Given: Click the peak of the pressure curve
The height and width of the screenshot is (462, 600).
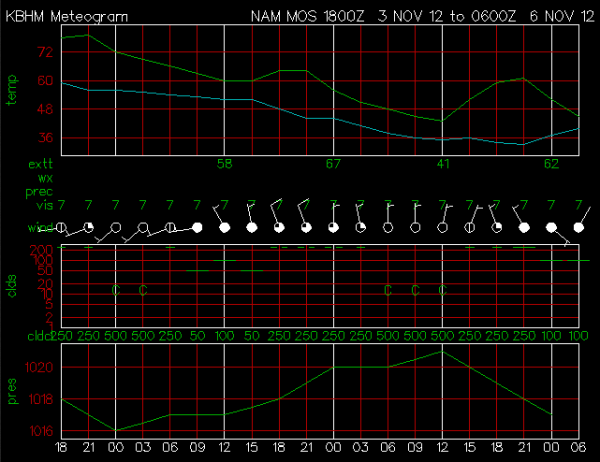Looking at the screenshot, I should coord(442,351).
